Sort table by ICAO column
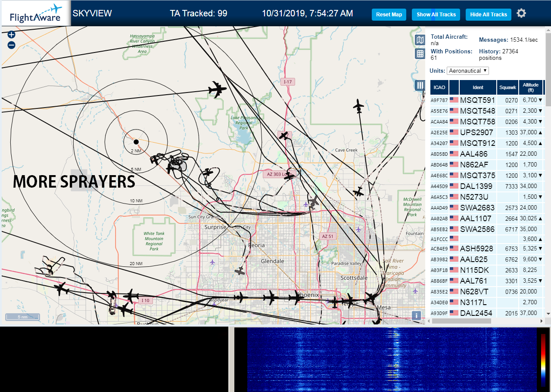 pos(439,87)
